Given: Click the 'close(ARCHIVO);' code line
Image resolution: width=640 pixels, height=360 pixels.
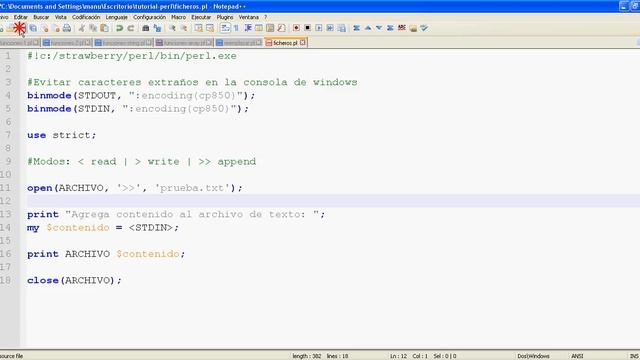Looking at the screenshot, I should pyautogui.click(x=74, y=280).
